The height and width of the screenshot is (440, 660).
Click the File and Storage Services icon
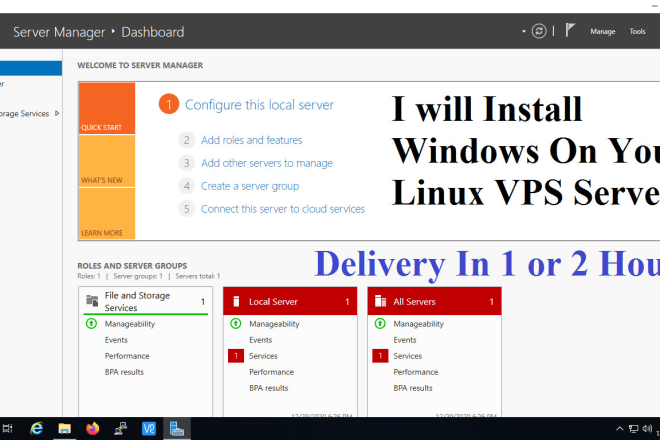[92, 301]
